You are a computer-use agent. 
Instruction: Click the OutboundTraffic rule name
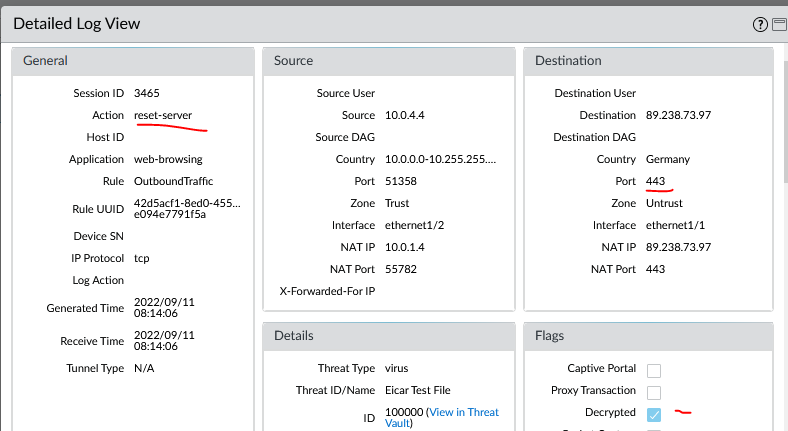tap(174, 181)
